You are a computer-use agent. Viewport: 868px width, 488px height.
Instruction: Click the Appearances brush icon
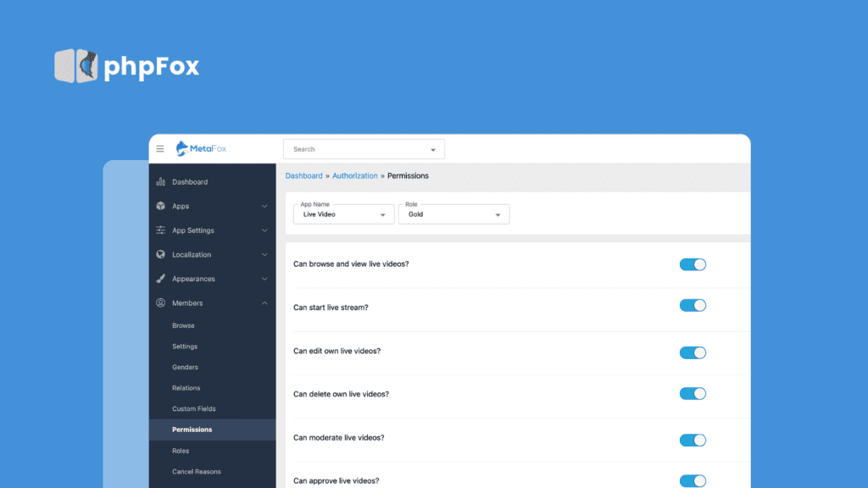(161, 279)
